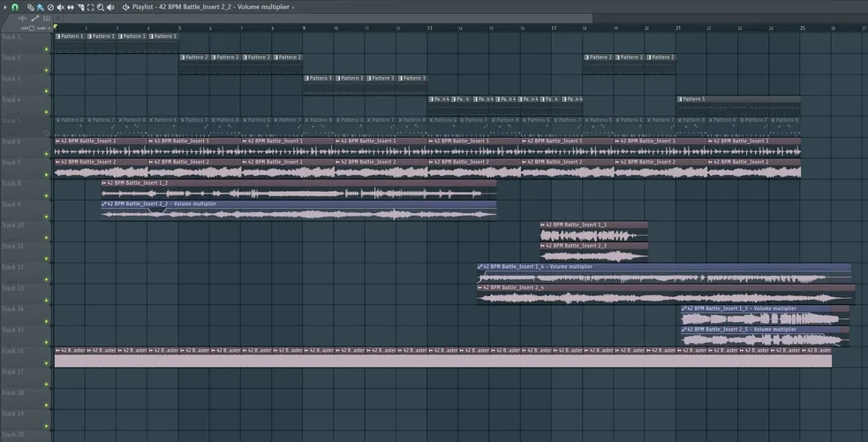
Task: Click bar 9 on the timeline ruler
Action: coord(305,28)
